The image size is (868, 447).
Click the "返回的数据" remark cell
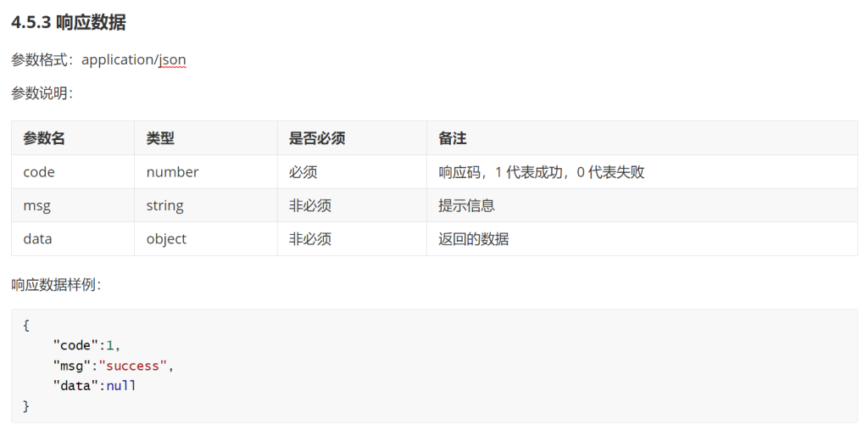point(473,239)
